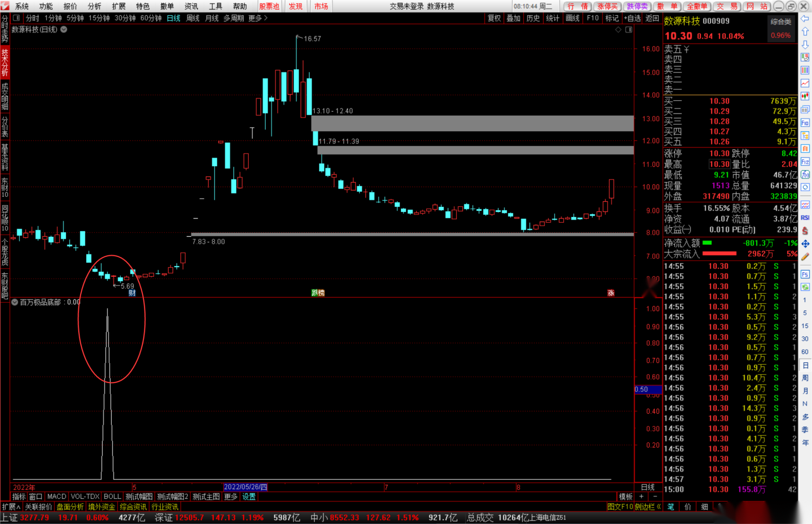This screenshot has height=524, width=812.
Task: Click the F10 company info sidebar icon
Action: (805, 123)
